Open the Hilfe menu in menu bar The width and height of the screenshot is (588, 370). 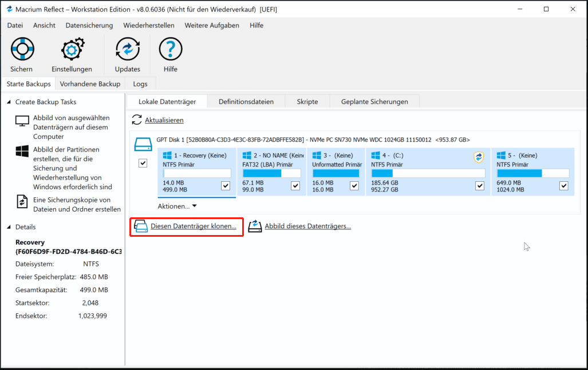(256, 26)
